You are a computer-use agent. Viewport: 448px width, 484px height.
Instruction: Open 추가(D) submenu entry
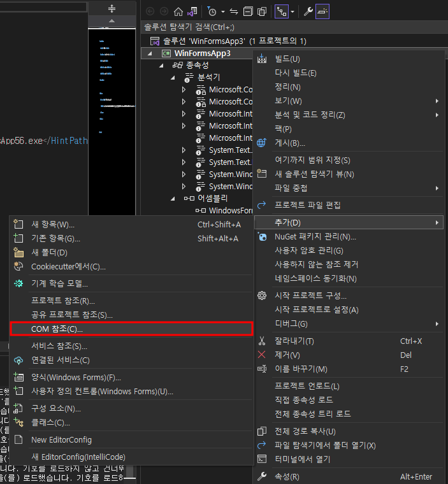pyautogui.click(x=349, y=222)
